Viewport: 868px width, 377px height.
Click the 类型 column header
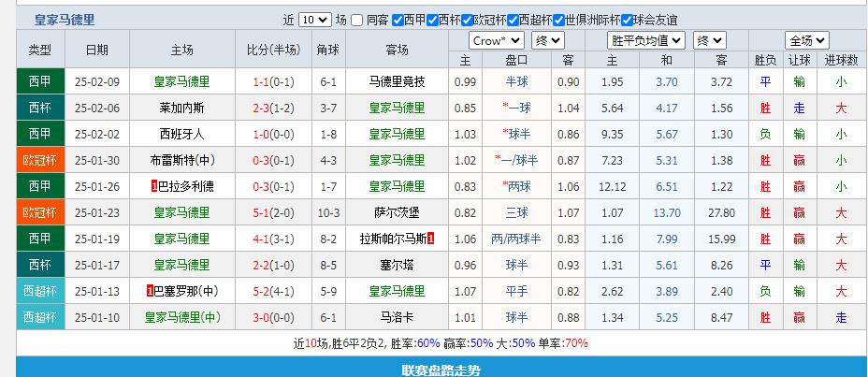(40, 50)
